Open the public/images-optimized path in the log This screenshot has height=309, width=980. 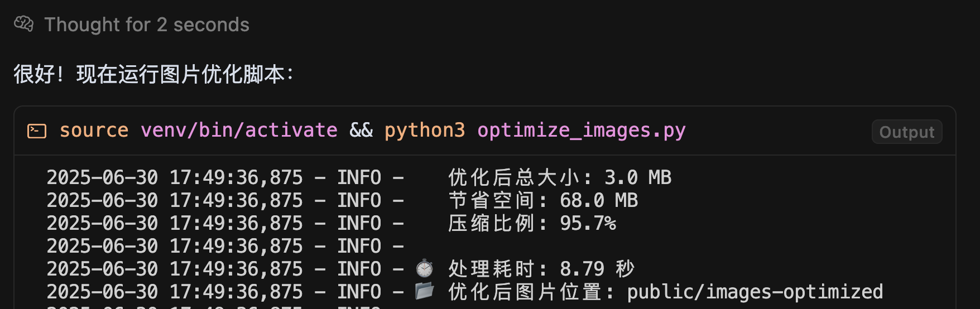(x=755, y=292)
